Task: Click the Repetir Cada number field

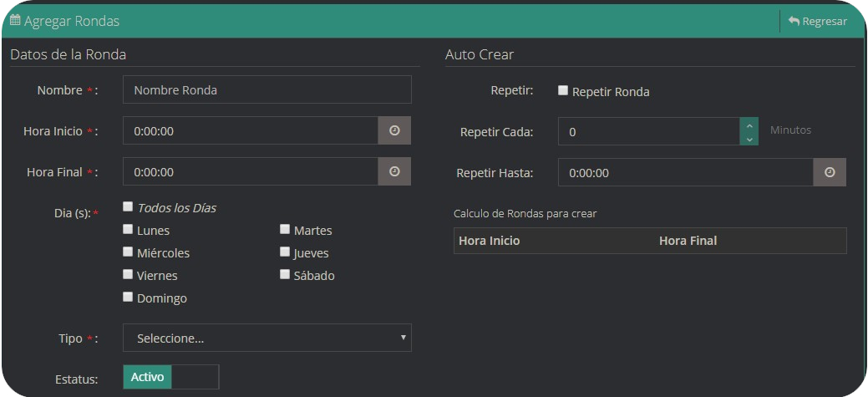Action: (648, 132)
